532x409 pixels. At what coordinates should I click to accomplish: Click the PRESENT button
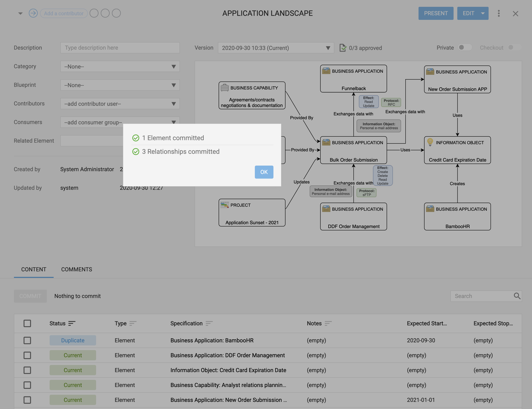(436, 13)
